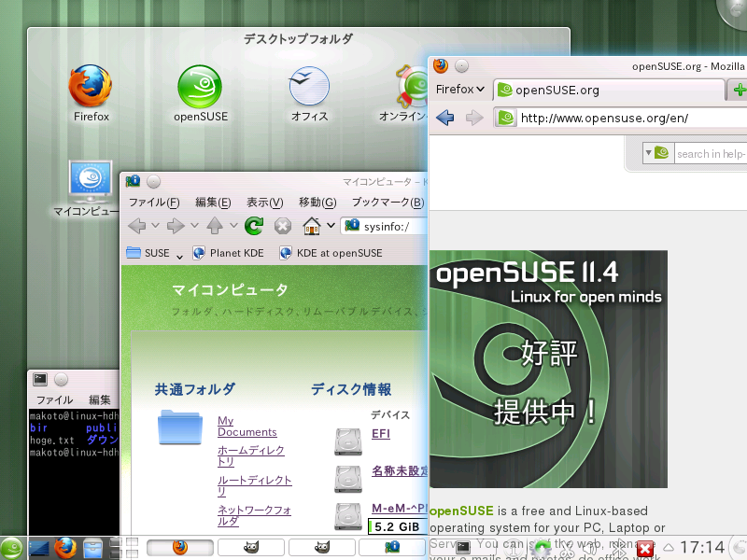Reload the page in Konqueror
The width and height of the screenshot is (747, 560).
tap(254, 226)
